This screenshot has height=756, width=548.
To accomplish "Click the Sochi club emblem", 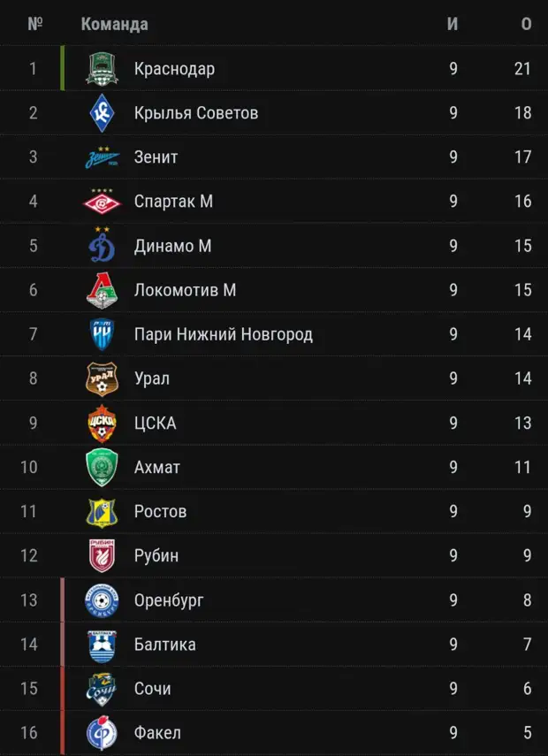I will click(102, 688).
